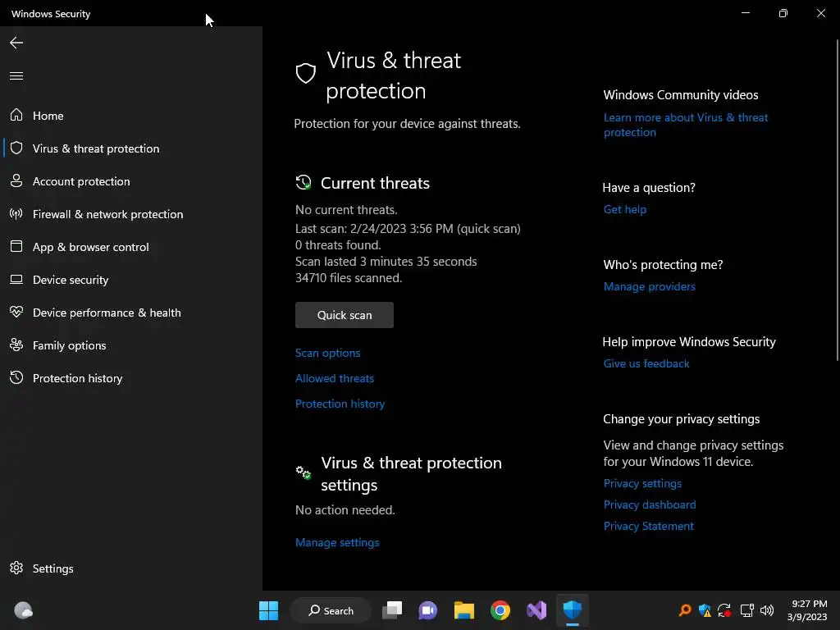The height and width of the screenshot is (630, 840).
Task: Open Settings gear at sidebar bottom
Action: (x=16, y=568)
